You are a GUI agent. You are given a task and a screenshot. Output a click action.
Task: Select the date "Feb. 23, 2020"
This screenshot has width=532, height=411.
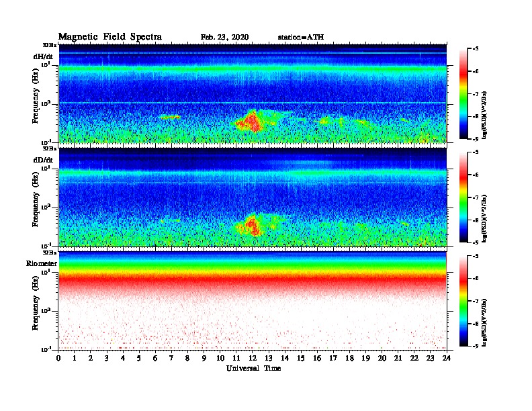coord(224,38)
